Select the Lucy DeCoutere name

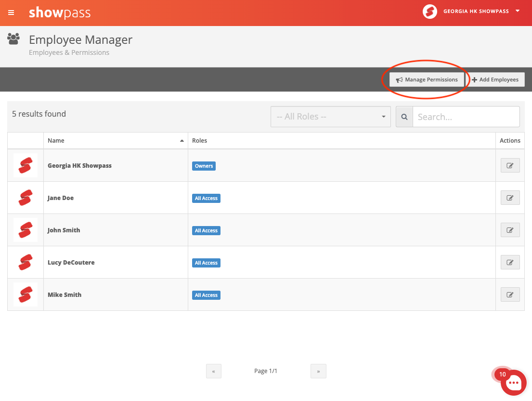tap(71, 263)
